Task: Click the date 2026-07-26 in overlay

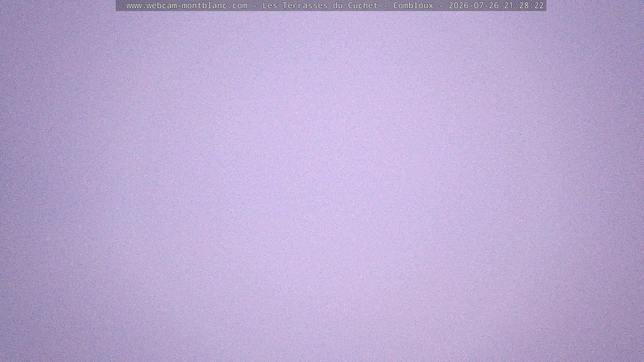Action: (x=474, y=6)
